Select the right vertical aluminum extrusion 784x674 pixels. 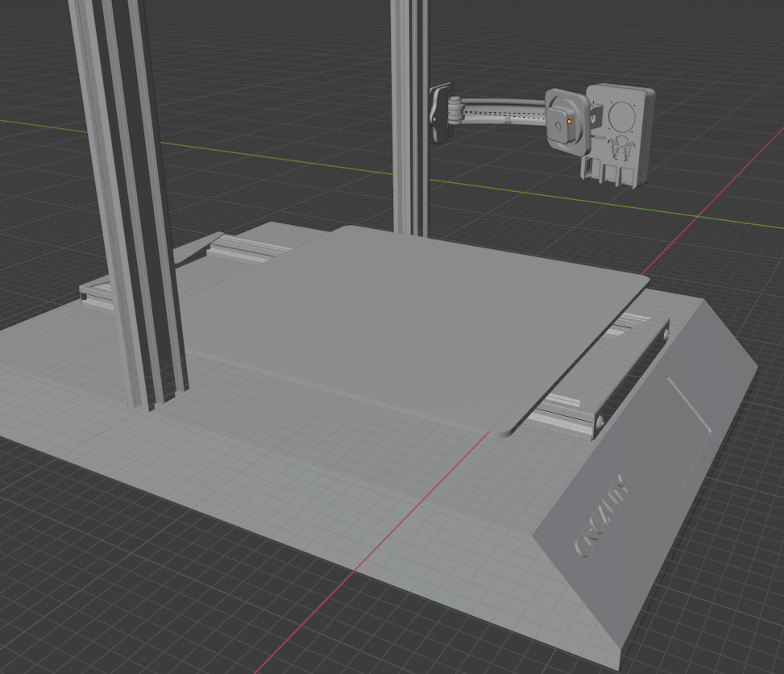point(409,118)
